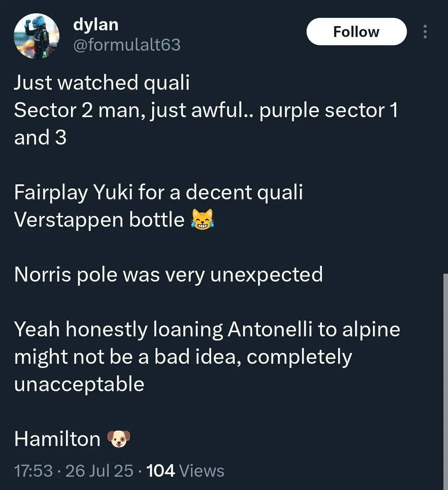The image size is (448, 490).
Task: Click the vertical scrollbar thumb on right edge
Action: 445,382
